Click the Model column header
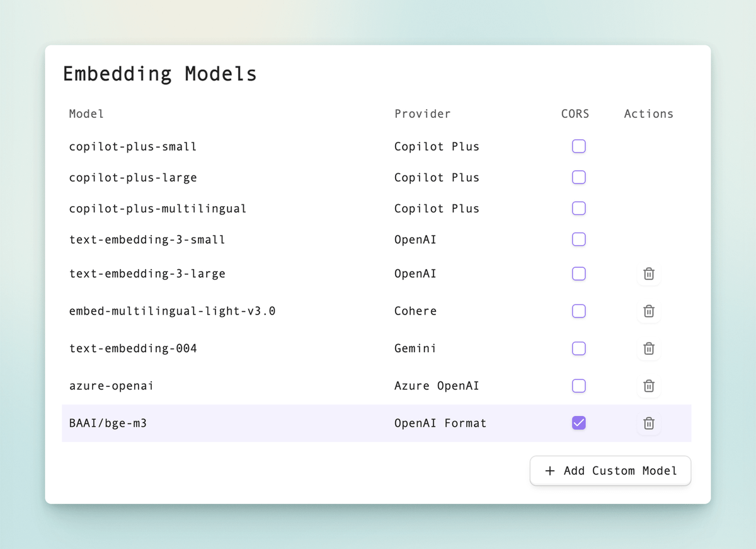Image resolution: width=756 pixels, height=549 pixels. coord(86,114)
